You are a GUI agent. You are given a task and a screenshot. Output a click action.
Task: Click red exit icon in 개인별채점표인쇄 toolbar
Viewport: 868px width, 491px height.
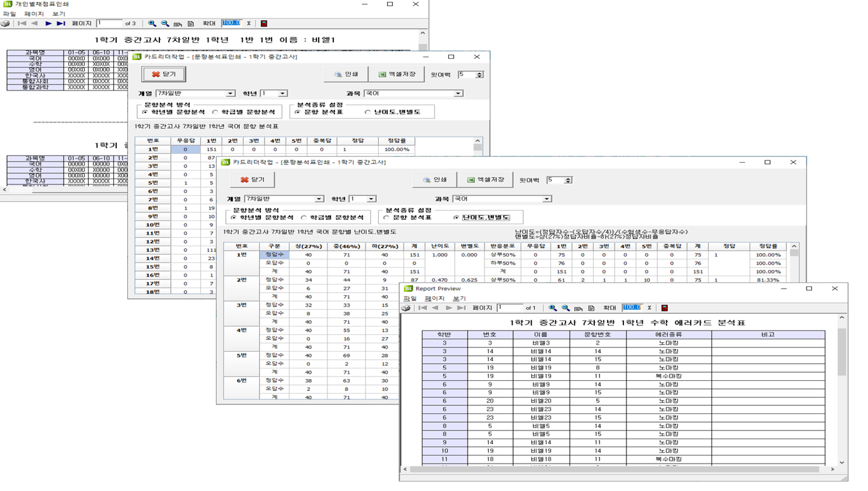(264, 23)
